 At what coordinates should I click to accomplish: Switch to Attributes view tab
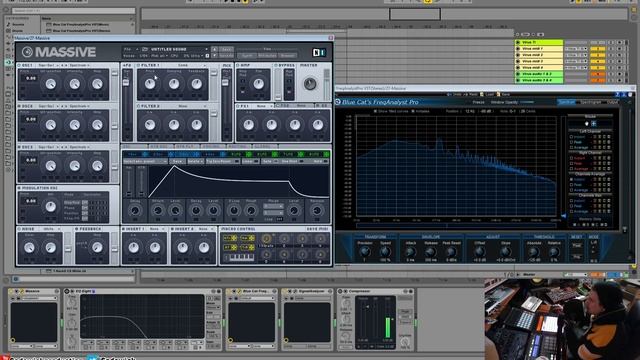[267, 56]
